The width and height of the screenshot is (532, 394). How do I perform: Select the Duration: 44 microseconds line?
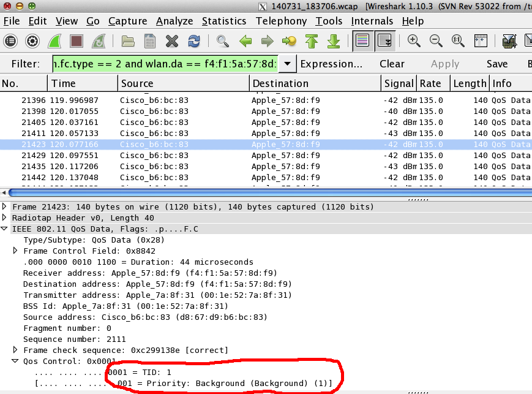[x=138, y=262]
